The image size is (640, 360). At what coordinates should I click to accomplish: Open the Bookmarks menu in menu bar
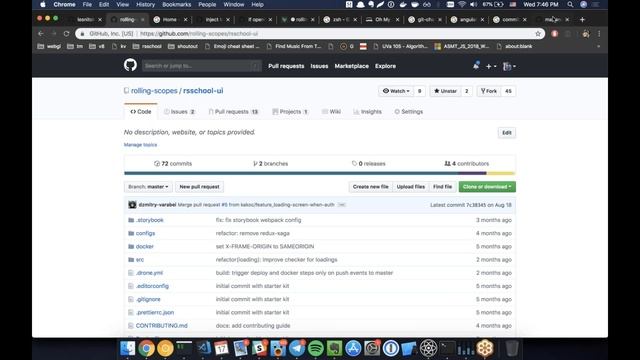176,4
